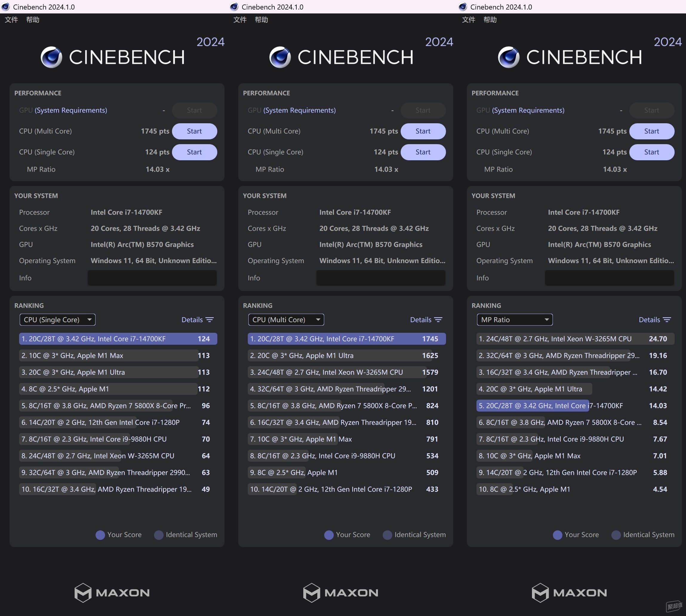Select MP Ratio row i9-9880H 7.67
Viewport: 686px width, 616px height.
[x=575, y=439]
